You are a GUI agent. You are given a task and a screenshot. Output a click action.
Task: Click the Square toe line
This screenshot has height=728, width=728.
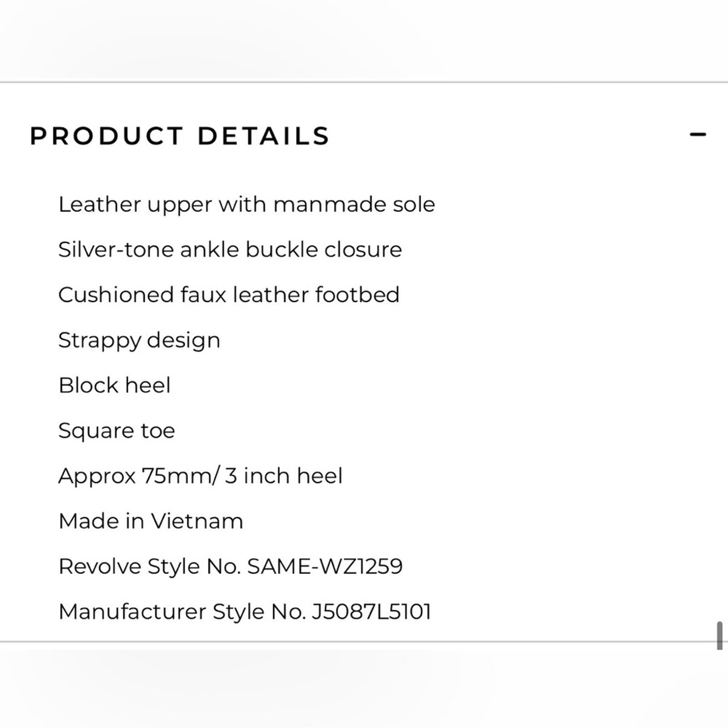click(116, 430)
